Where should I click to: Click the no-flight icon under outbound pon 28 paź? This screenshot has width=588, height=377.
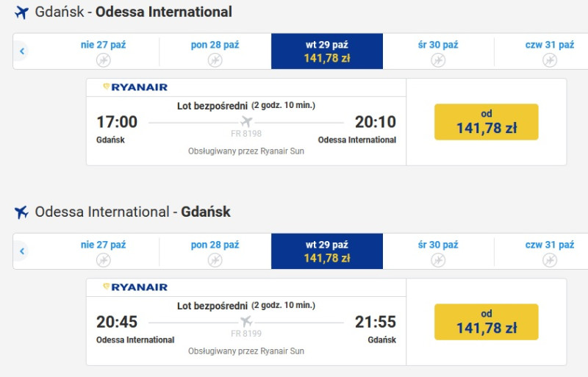[x=215, y=60]
